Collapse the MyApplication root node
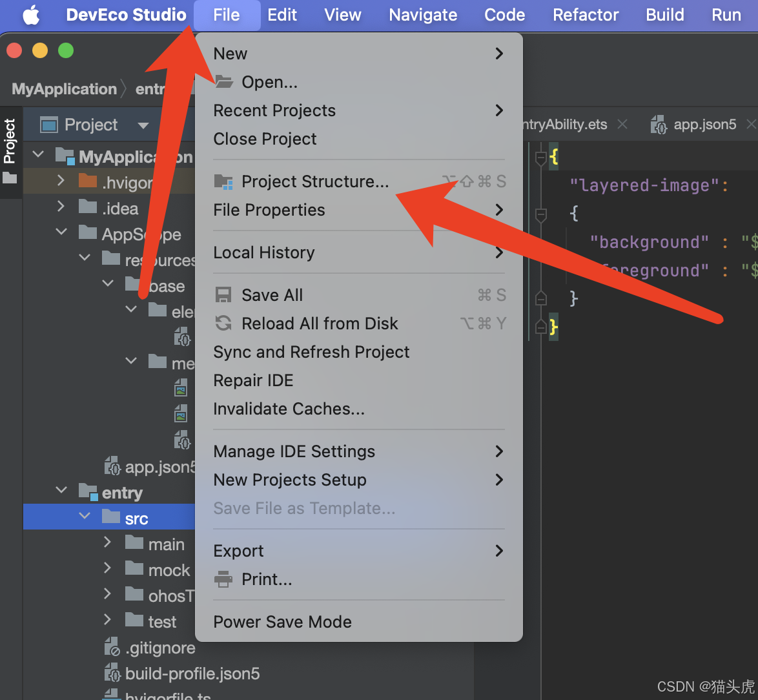 [x=38, y=155]
